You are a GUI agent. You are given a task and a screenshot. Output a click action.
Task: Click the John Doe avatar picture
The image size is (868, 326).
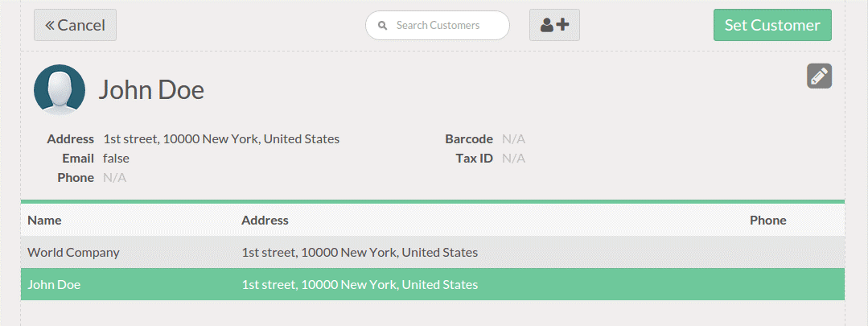click(x=60, y=89)
